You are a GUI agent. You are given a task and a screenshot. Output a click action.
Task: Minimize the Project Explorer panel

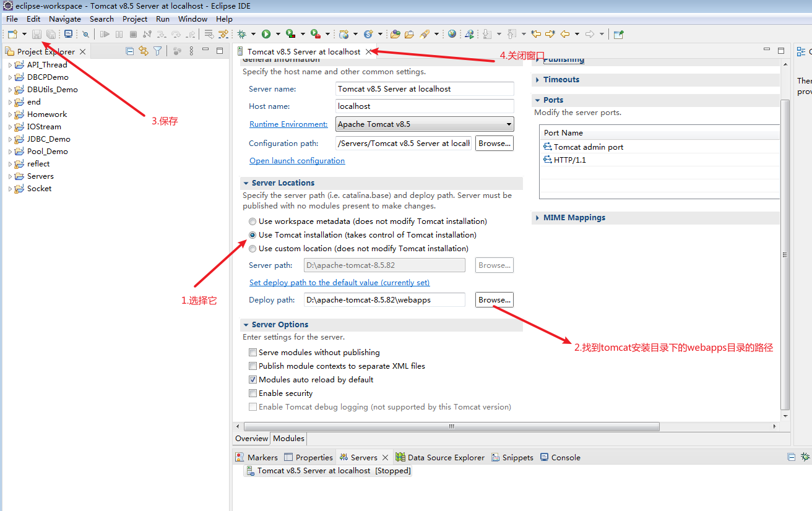(205, 50)
